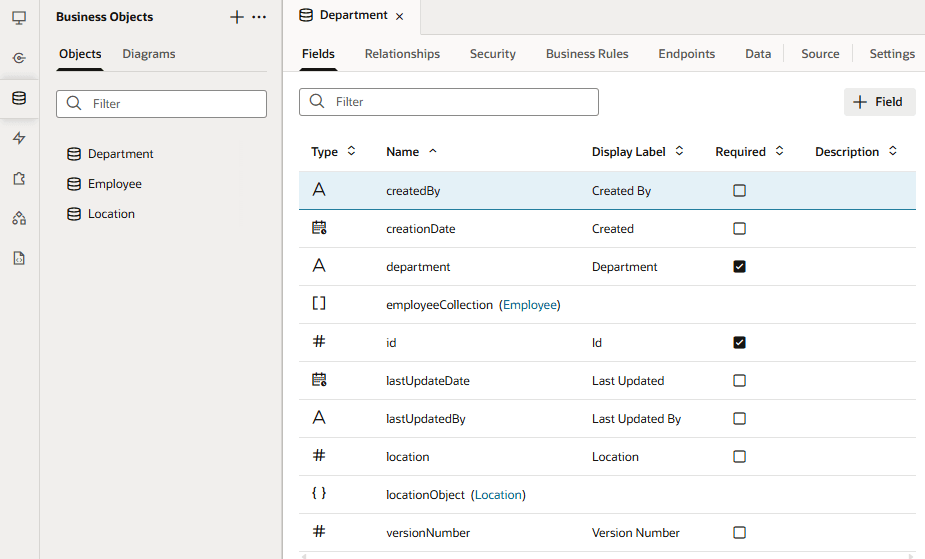Viewport: 925px width, 559px height.
Task: Click the number type icon for id
Action: coord(319,341)
